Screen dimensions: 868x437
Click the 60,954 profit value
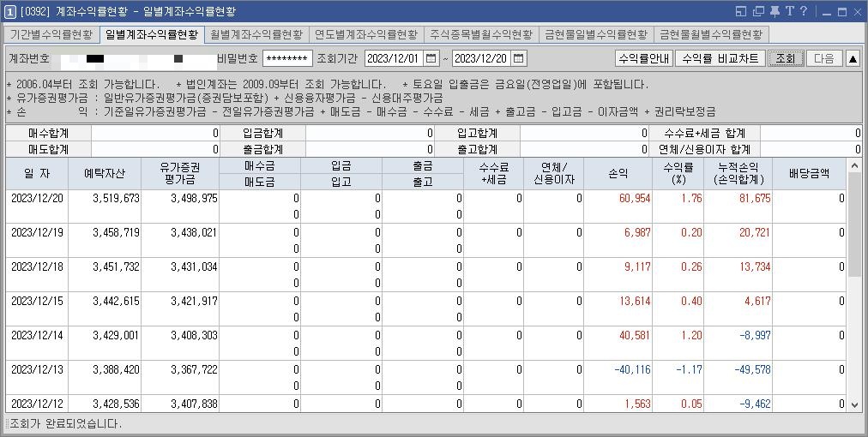(x=635, y=198)
